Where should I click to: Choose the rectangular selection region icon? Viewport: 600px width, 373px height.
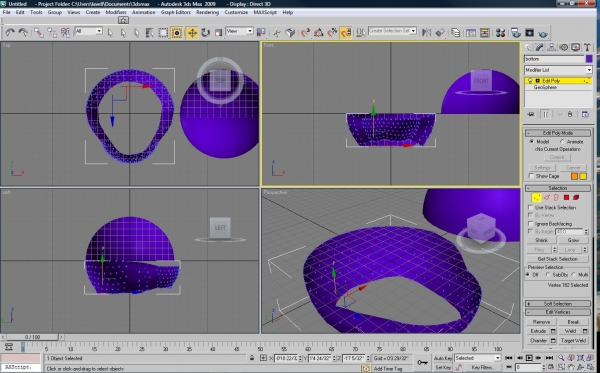163,33
